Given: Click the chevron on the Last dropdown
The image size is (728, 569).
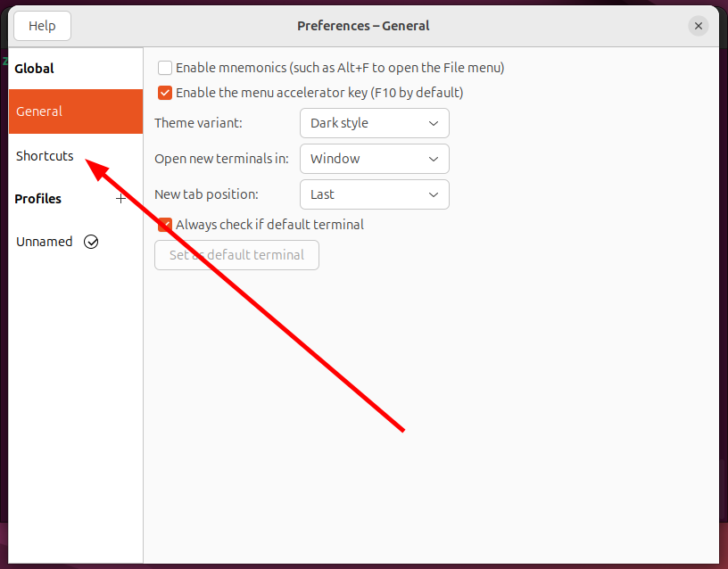Looking at the screenshot, I should point(434,194).
